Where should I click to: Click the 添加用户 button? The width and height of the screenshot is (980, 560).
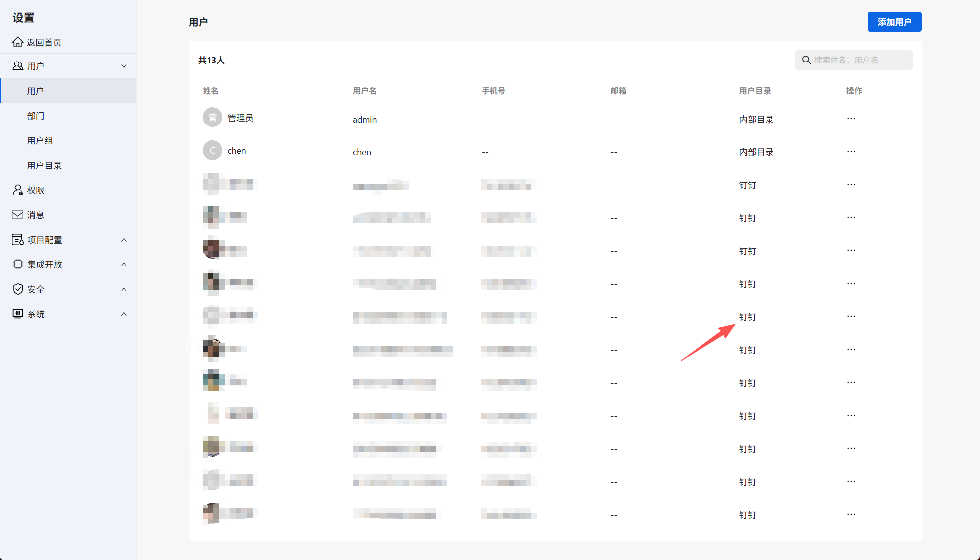(x=894, y=22)
